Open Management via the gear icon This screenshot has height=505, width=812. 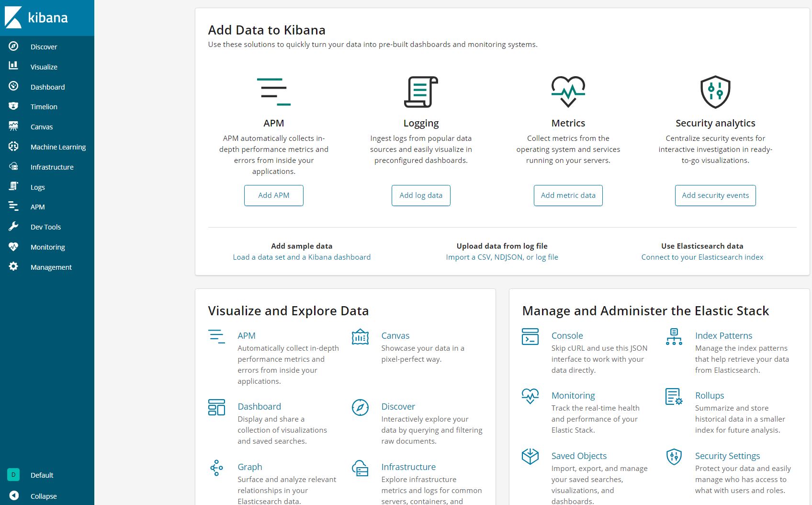[x=13, y=266]
